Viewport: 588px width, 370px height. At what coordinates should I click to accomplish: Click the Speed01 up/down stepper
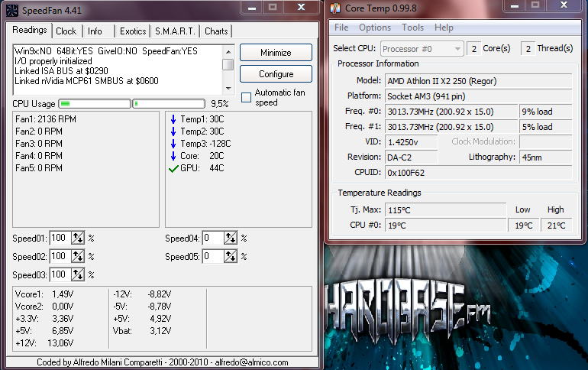coord(78,238)
